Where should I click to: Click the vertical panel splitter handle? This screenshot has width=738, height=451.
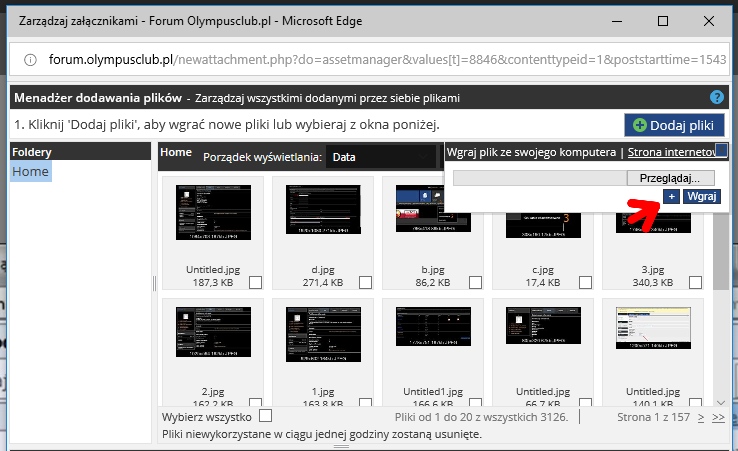pos(154,284)
